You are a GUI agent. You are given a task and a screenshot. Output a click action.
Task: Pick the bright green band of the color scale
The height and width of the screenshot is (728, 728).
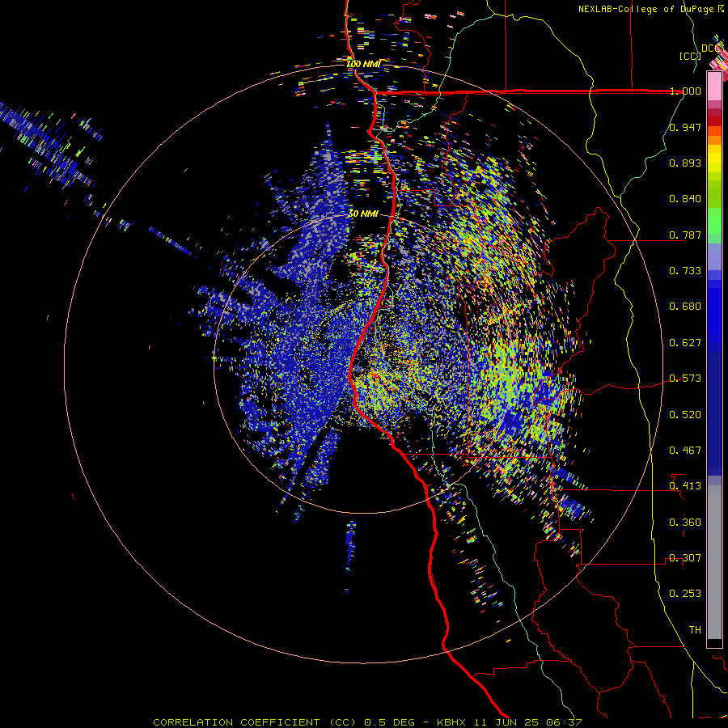click(x=714, y=221)
